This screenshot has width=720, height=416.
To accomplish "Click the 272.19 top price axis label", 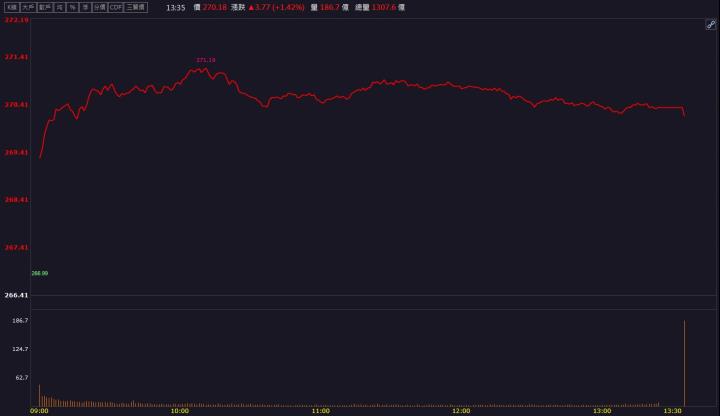I will pos(17,20).
